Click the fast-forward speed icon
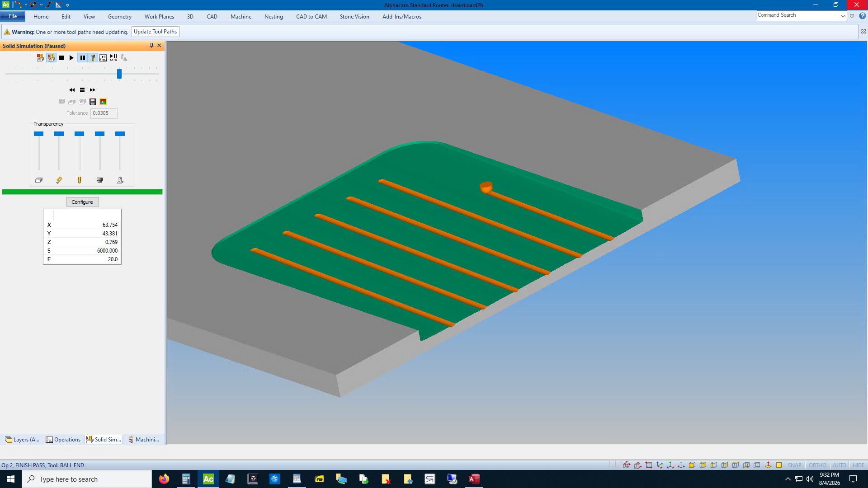868x488 pixels. (x=93, y=90)
